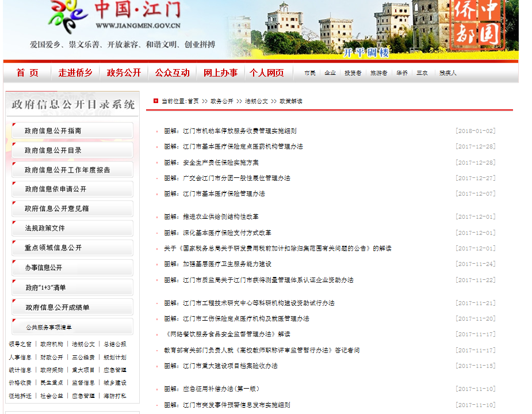Click the 华侨 audience link
This screenshot has height=414, width=532.
coord(401,73)
